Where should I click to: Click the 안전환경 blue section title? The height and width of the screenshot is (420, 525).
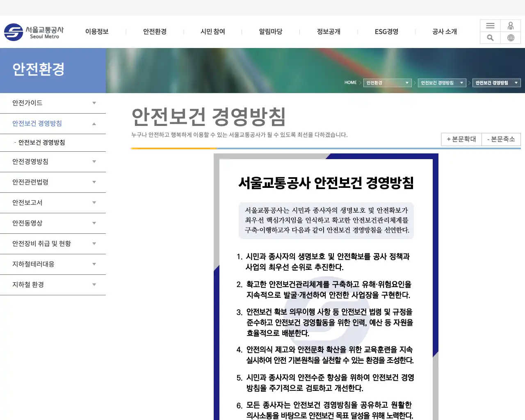pyautogui.click(x=39, y=69)
